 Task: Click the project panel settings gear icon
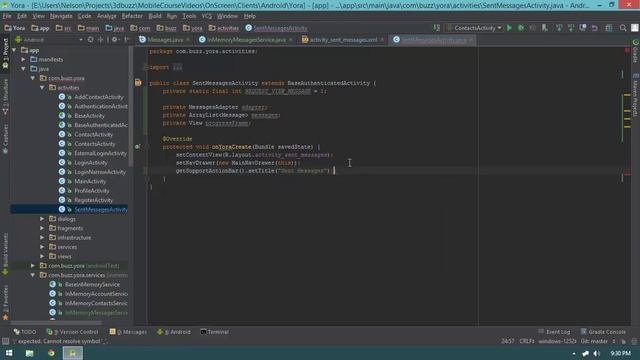(115, 40)
